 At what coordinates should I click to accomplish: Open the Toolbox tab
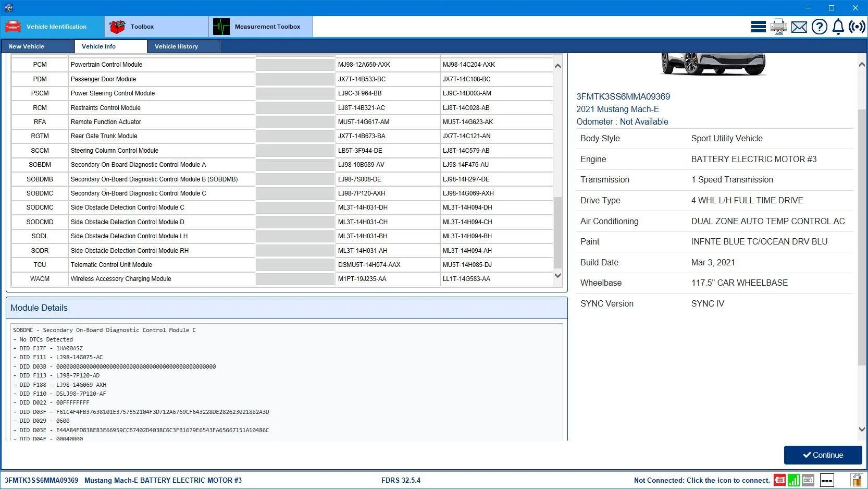[x=157, y=27]
